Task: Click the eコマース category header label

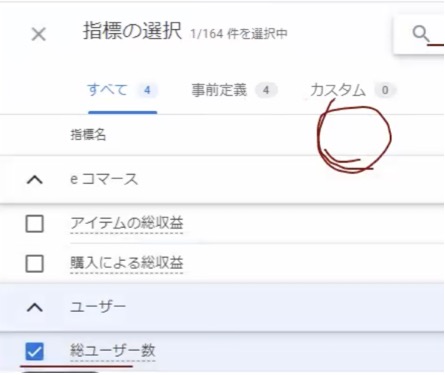Action: (x=104, y=179)
